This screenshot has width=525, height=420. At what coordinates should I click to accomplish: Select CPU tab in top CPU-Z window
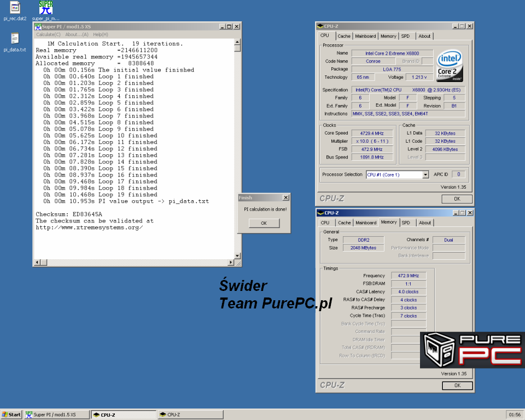pos(325,36)
